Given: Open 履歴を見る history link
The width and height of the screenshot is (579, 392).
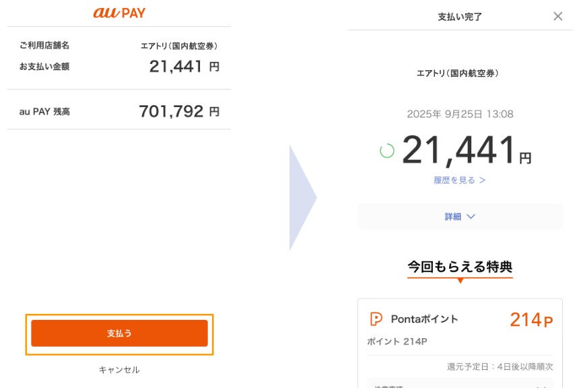Looking at the screenshot, I should click(x=460, y=181).
